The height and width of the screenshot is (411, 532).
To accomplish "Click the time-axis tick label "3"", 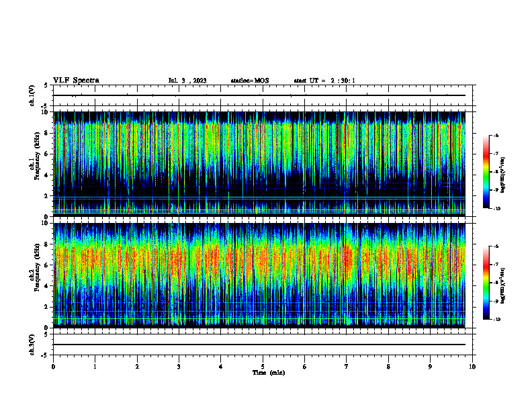I will pyautogui.click(x=179, y=367).
